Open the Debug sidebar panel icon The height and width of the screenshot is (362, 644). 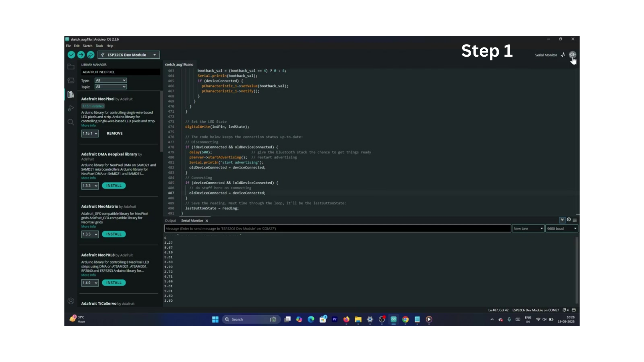coord(71,108)
